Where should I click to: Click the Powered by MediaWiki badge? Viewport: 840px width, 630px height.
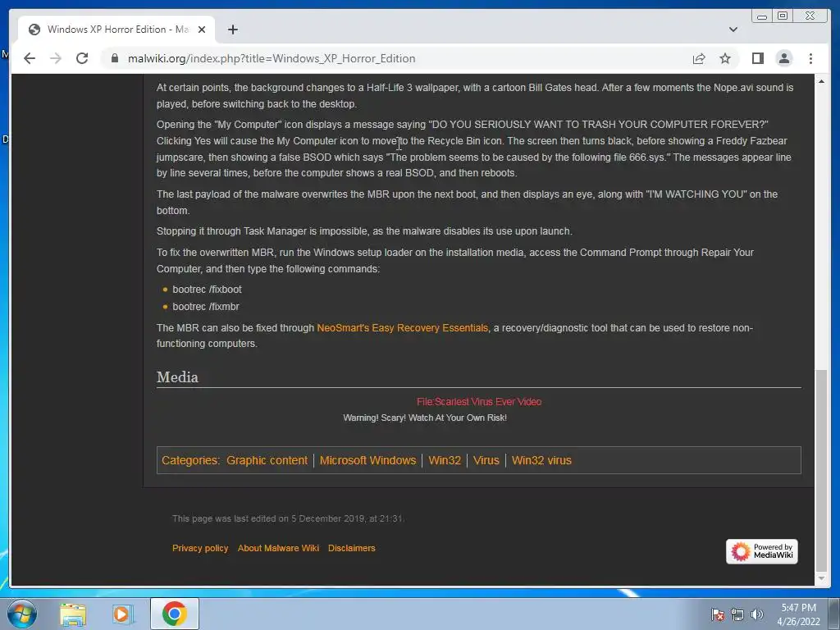pos(761,551)
